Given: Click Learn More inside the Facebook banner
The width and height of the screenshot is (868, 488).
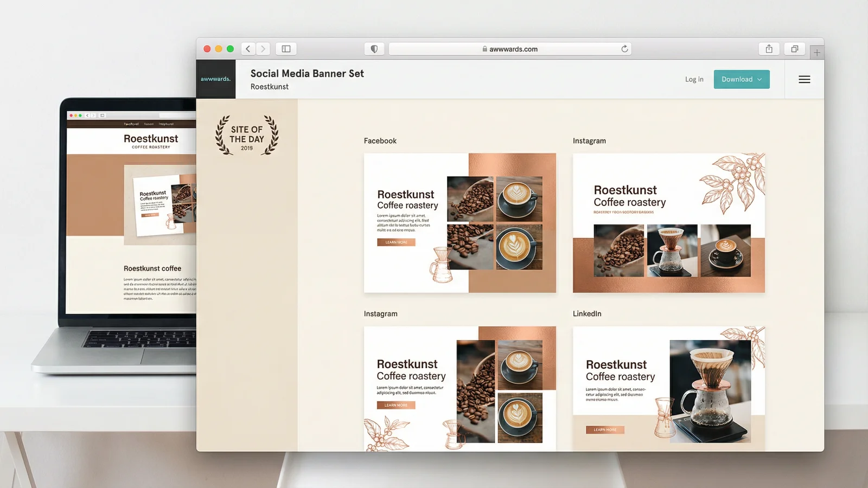Looking at the screenshot, I should tap(395, 242).
